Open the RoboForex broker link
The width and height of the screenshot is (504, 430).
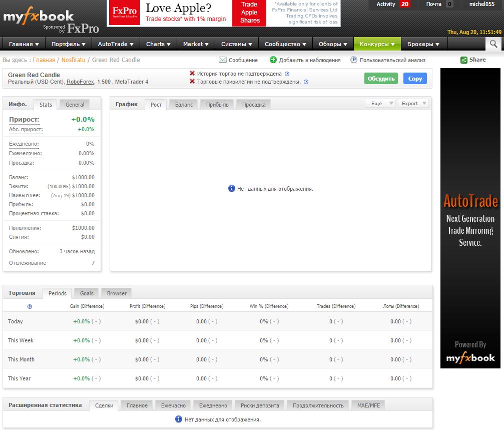[80, 82]
